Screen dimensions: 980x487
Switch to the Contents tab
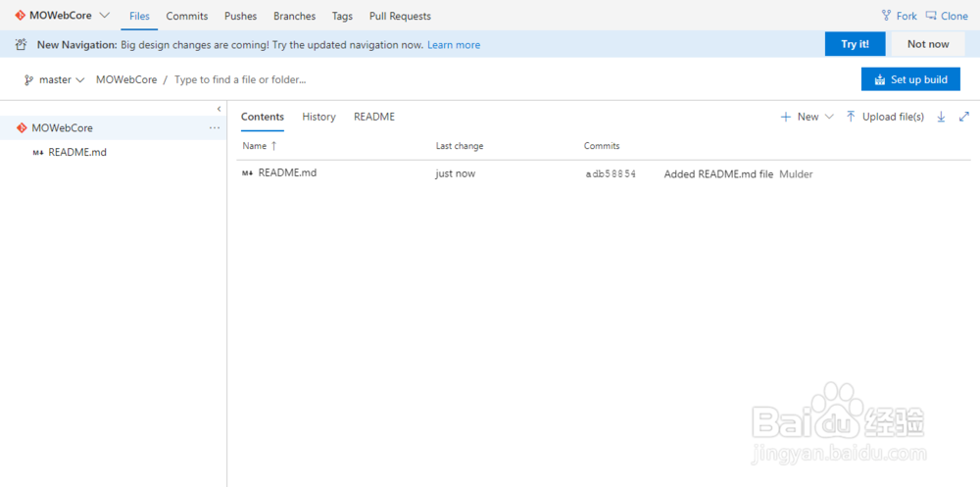tap(263, 117)
